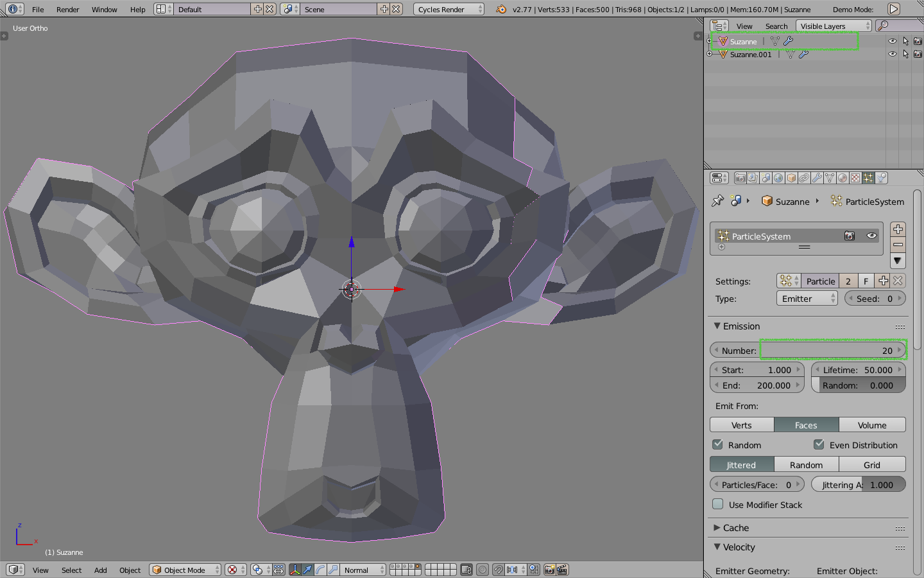Add a new particle system slot
This screenshot has height=578, width=924.
point(898,229)
